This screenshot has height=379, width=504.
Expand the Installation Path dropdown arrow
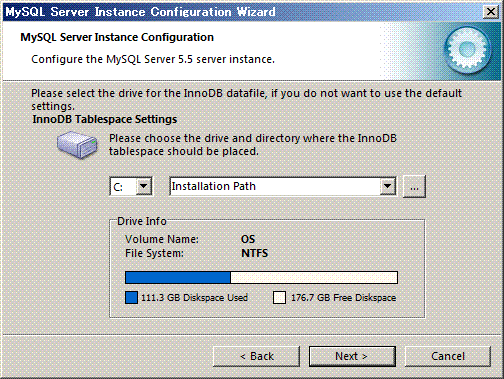tap(388, 186)
